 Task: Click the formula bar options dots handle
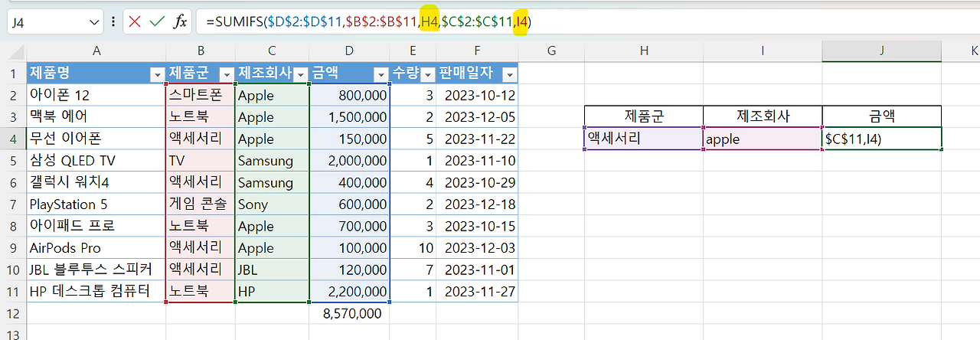[x=113, y=22]
